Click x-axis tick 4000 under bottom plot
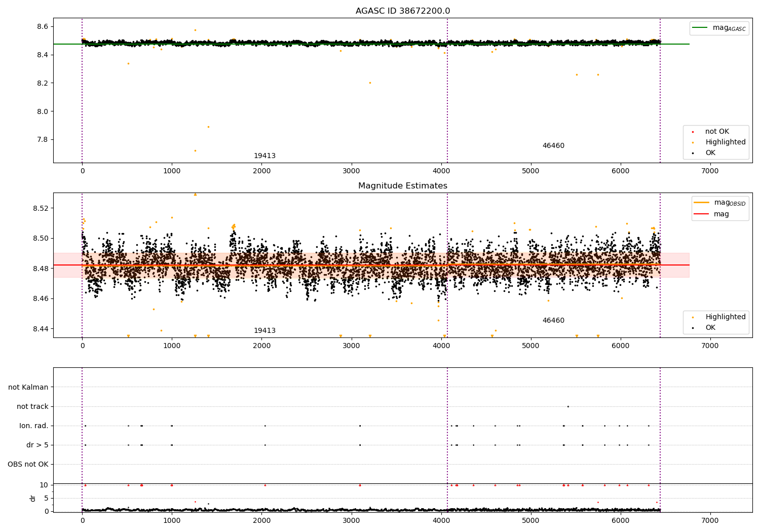 tap(441, 521)
